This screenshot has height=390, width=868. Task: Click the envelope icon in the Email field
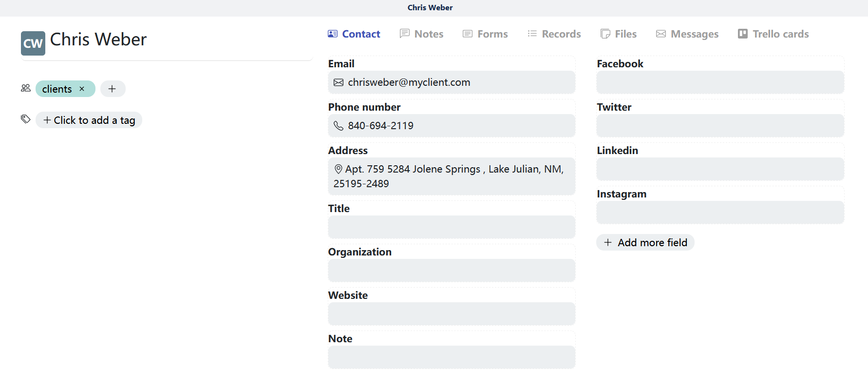(x=339, y=82)
